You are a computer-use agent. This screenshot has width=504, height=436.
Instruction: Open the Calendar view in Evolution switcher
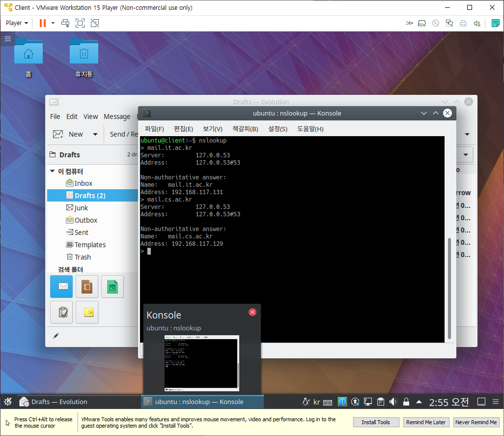112,286
